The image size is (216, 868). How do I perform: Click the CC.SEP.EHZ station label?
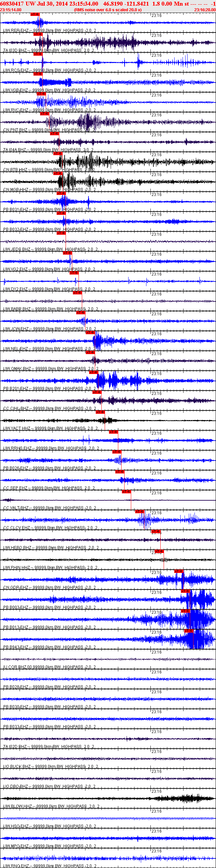pos(49,488)
